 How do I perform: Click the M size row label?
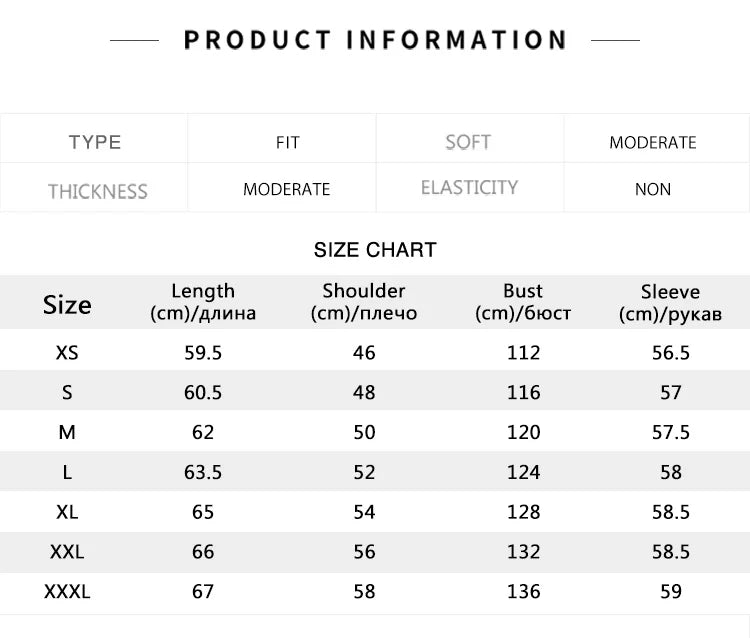coord(67,432)
